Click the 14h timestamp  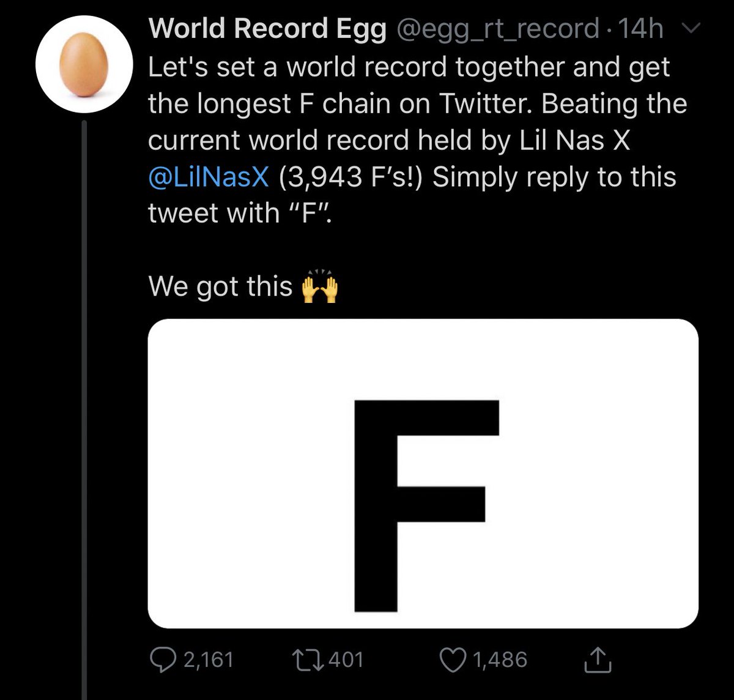[x=640, y=29]
